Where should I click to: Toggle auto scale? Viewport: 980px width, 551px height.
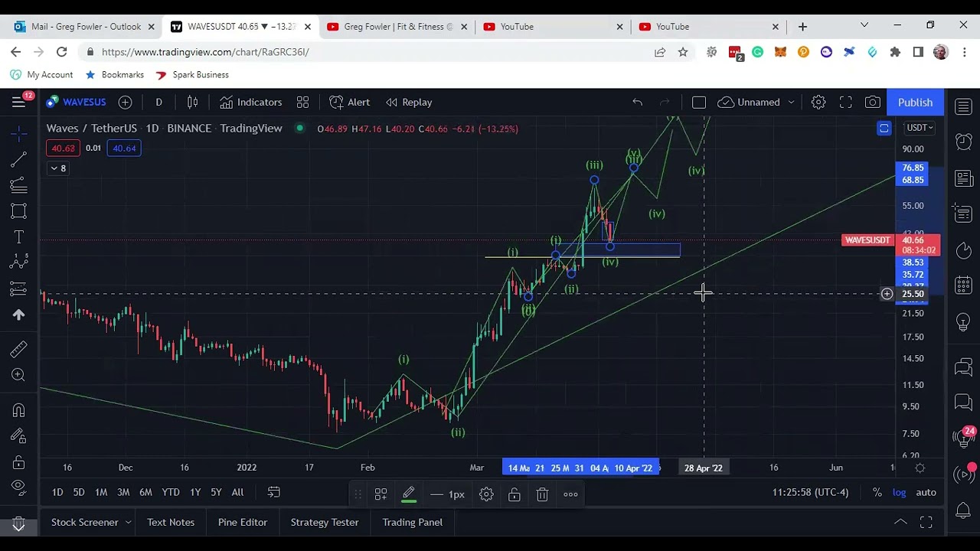pyautogui.click(x=926, y=492)
